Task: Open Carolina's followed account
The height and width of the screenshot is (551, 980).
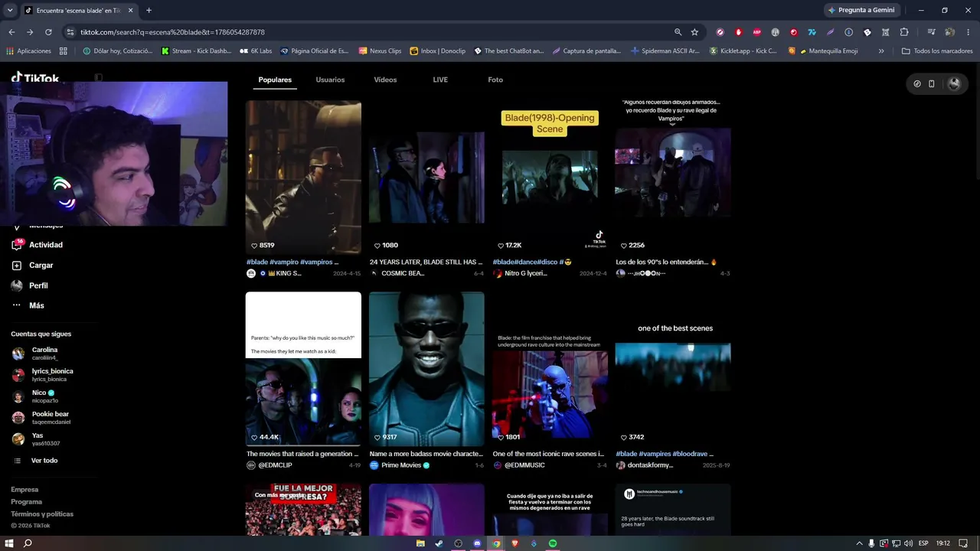Action: 37,354
